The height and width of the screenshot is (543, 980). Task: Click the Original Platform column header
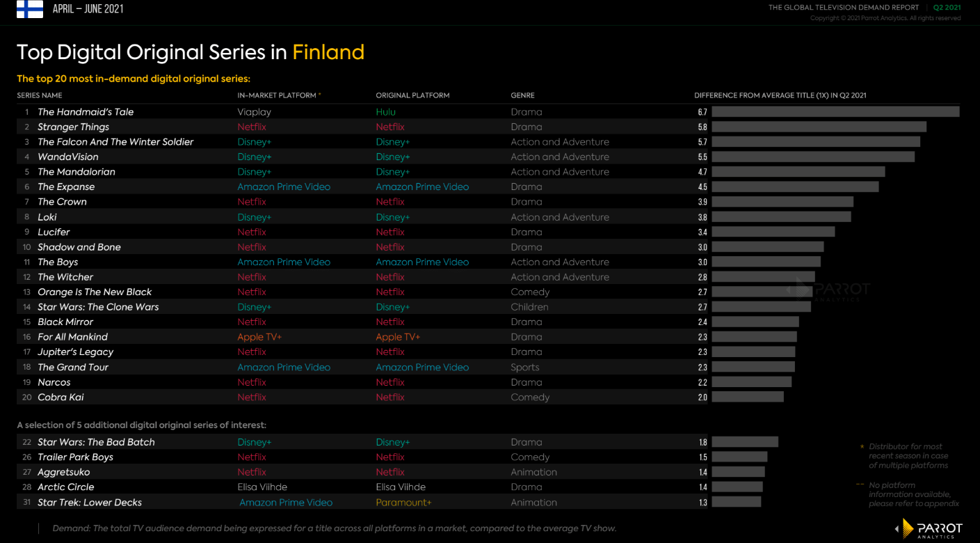[412, 95]
